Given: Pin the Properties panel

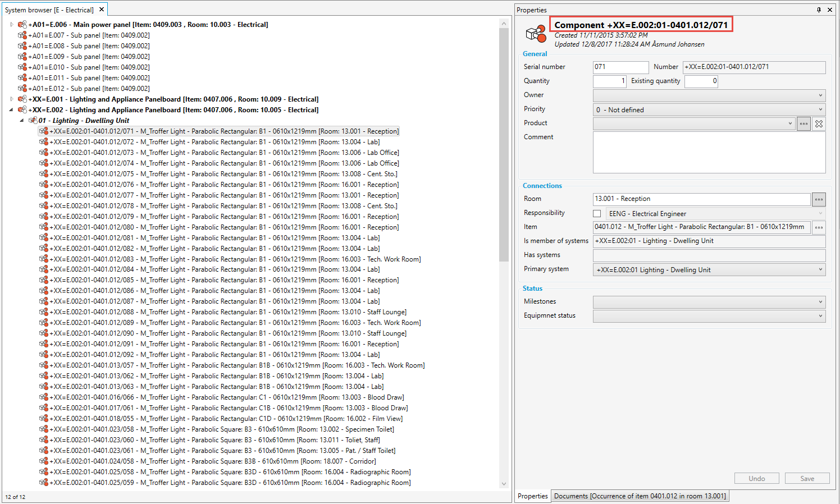Looking at the screenshot, I should [819, 10].
